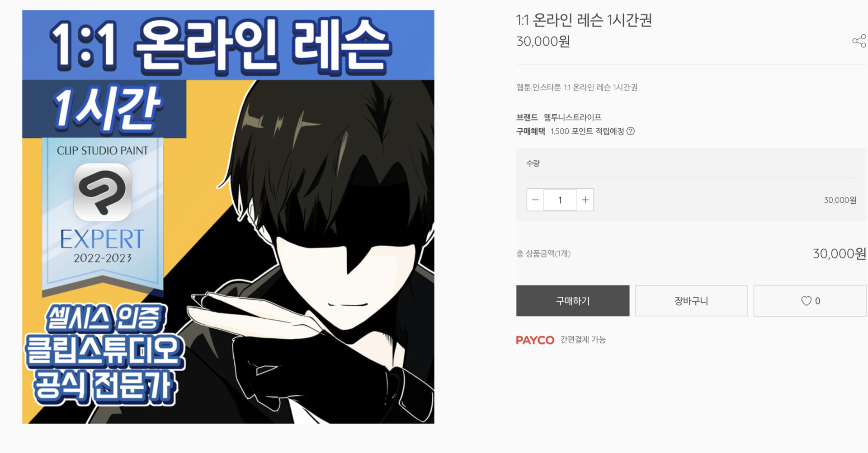Click the product description line under price
868x453 pixels.
tap(577, 88)
